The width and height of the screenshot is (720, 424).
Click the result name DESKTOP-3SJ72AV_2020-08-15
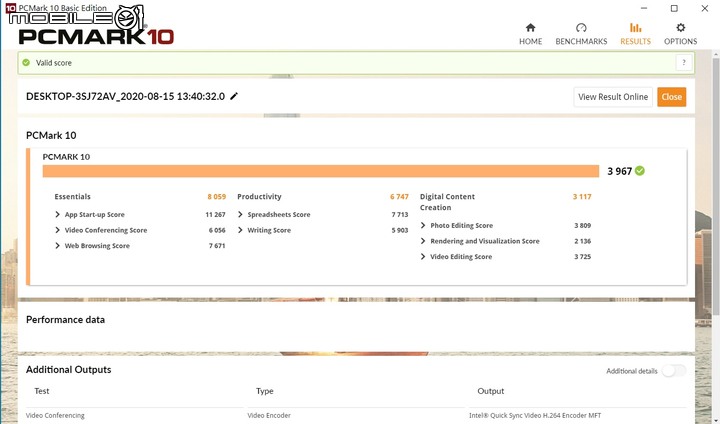coord(125,96)
